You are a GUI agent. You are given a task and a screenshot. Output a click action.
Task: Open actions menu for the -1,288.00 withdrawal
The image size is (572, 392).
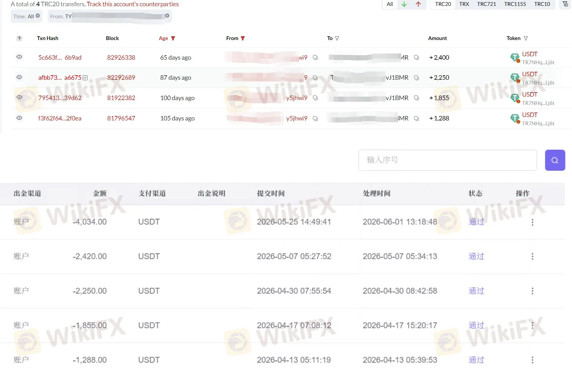pyautogui.click(x=532, y=360)
